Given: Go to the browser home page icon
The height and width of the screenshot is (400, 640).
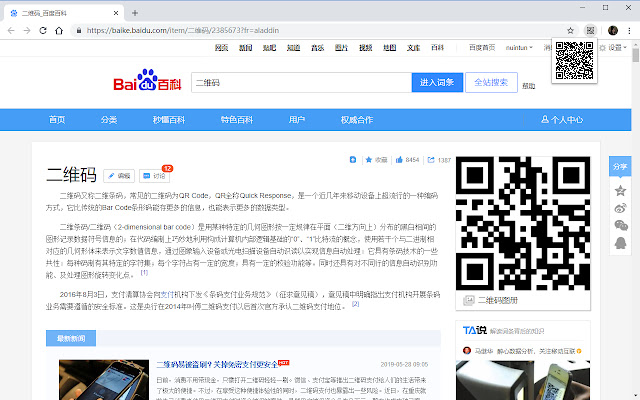Looking at the screenshot, I should (59, 31).
